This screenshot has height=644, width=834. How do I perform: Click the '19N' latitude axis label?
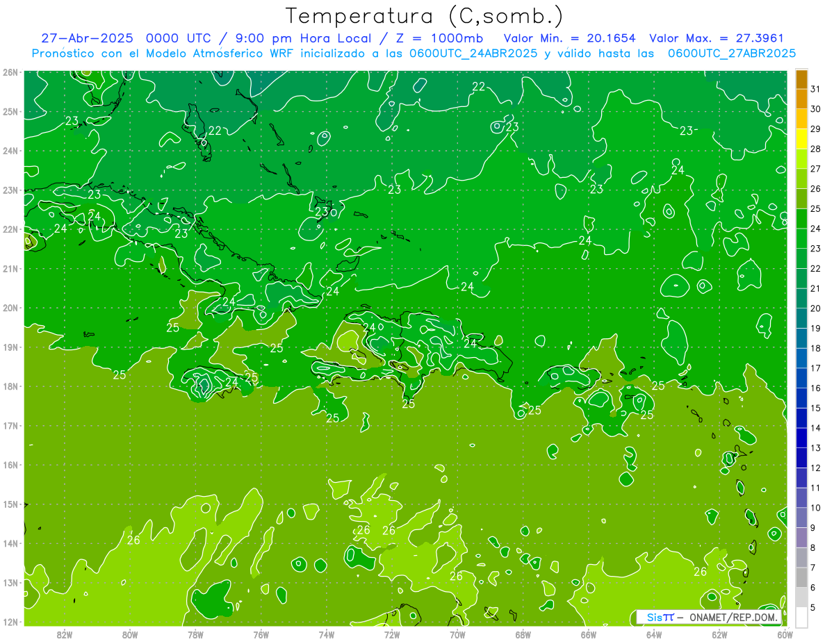10,347
